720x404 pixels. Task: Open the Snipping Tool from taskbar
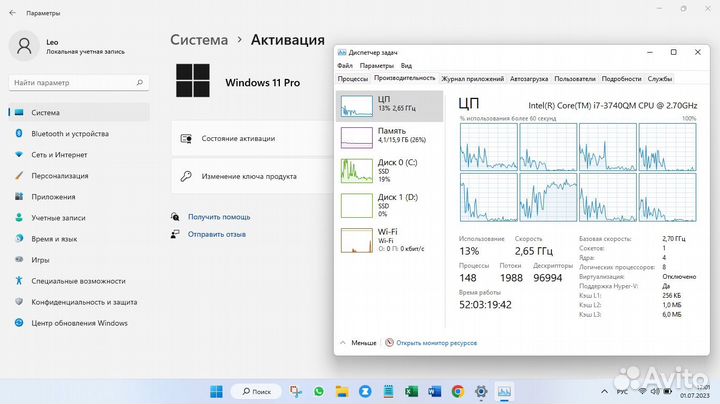coord(296,392)
